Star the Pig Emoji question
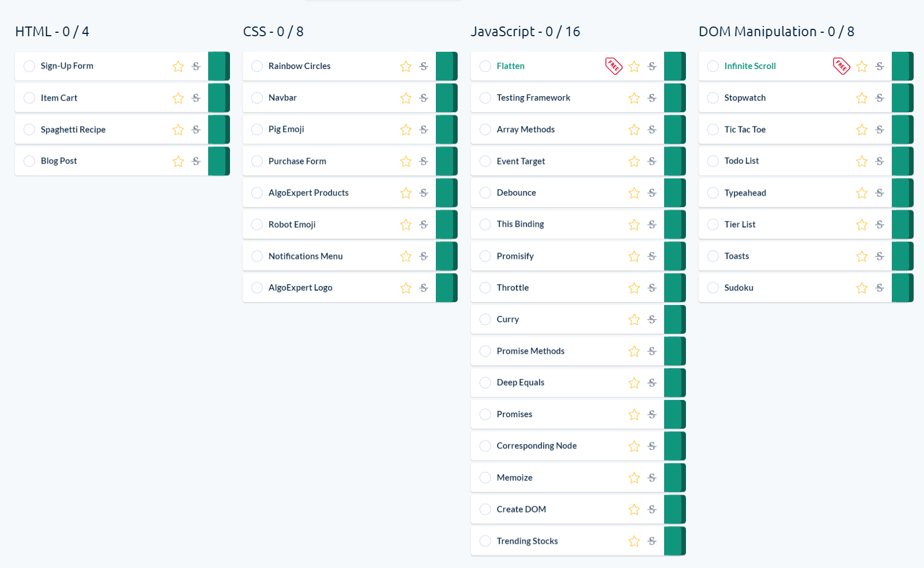924x568 pixels. (406, 129)
